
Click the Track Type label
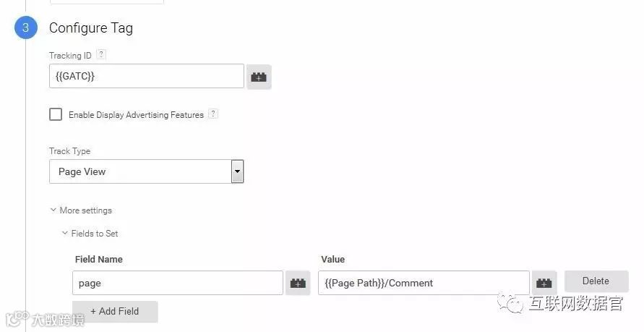pyautogui.click(x=70, y=151)
